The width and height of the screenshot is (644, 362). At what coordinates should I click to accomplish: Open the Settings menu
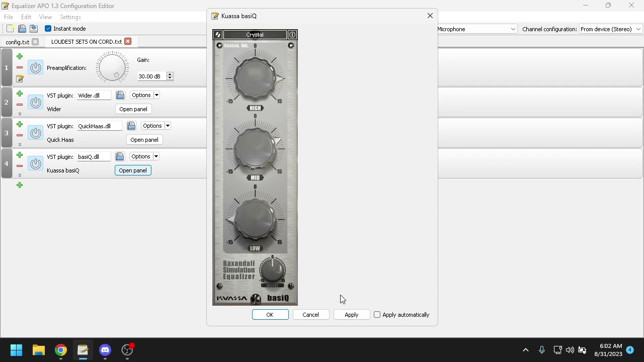(70, 17)
